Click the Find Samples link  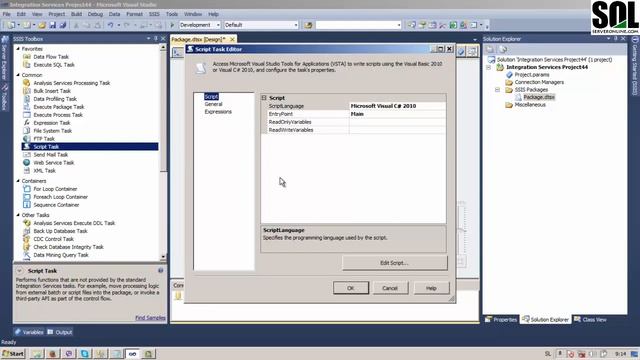point(150,318)
